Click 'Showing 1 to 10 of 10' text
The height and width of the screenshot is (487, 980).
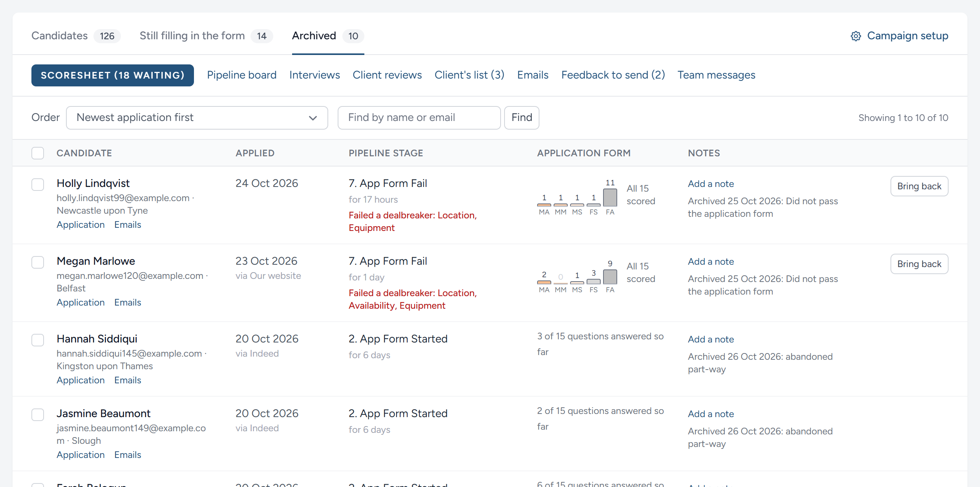tap(903, 118)
